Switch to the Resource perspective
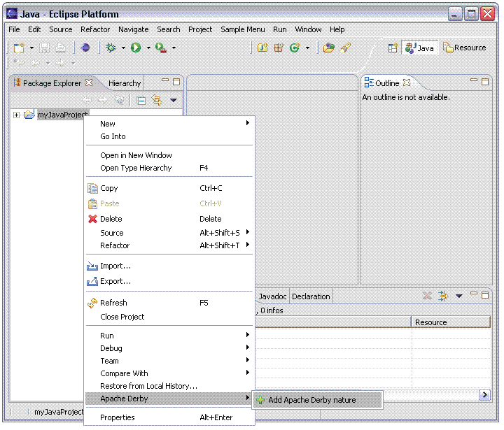Image resolution: width=504 pixels, height=430 pixels. coord(465,48)
